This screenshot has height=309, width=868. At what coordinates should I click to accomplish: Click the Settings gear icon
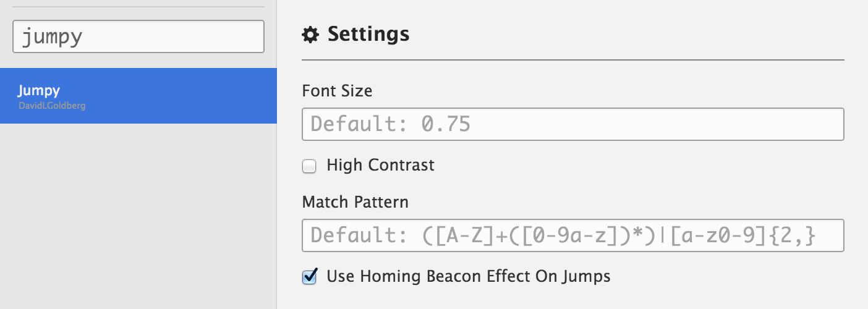click(x=310, y=35)
